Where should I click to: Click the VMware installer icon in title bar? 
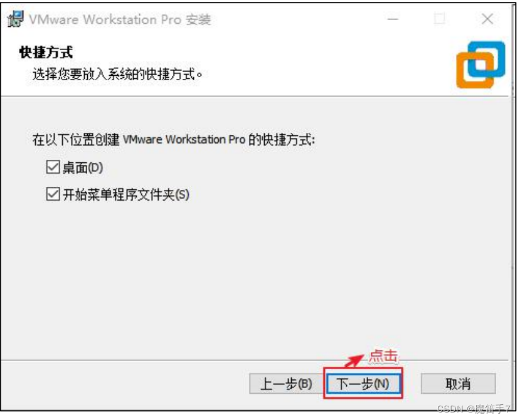click(x=15, y=19)
